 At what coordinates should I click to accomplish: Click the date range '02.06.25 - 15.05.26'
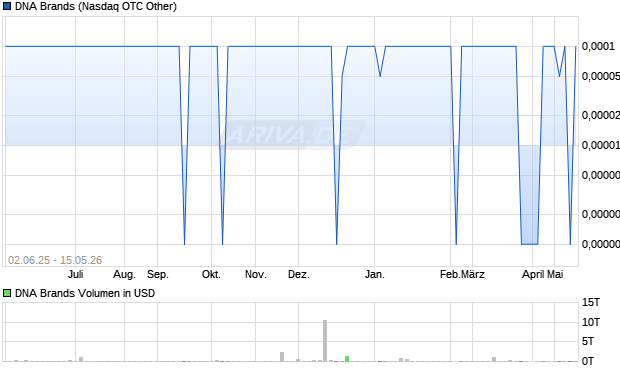coord(55,260)
